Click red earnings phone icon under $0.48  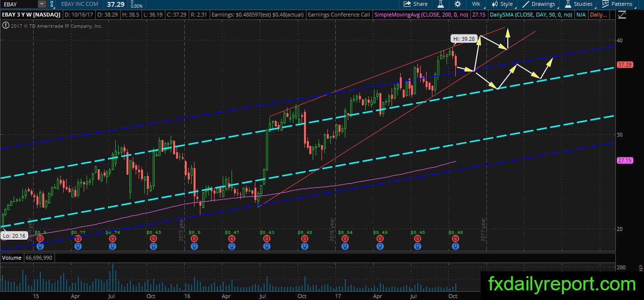[x=455, y=239]
